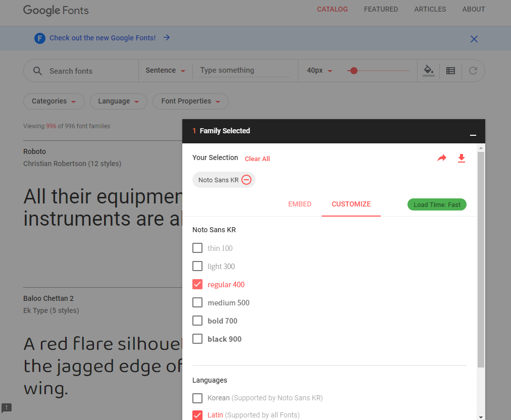
Task: Open the Roboto font family
Action: 34,151
